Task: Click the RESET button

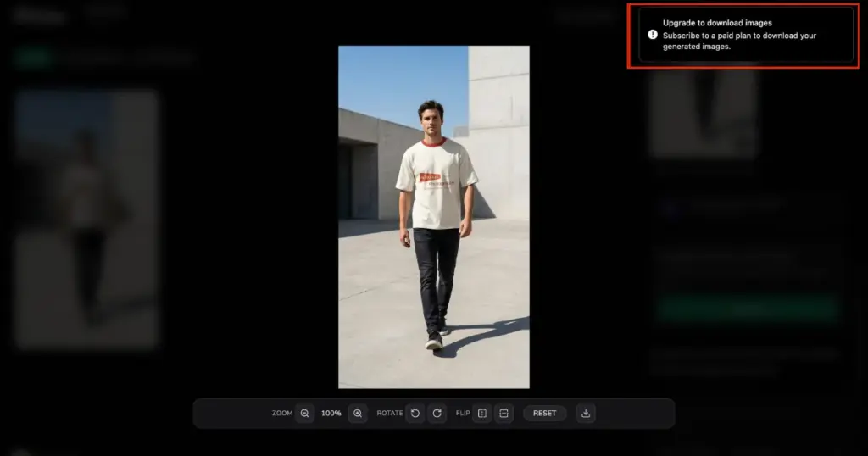Action: (x=545, y=414)
